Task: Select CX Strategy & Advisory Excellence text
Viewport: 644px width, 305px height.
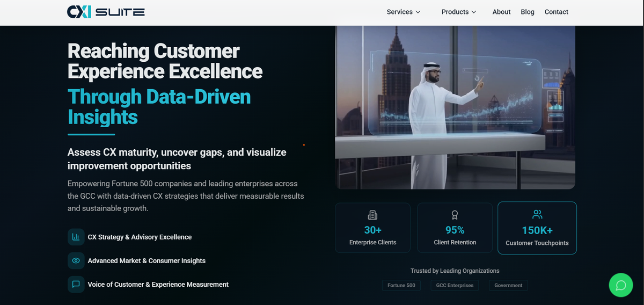Action: pos(140,237)
